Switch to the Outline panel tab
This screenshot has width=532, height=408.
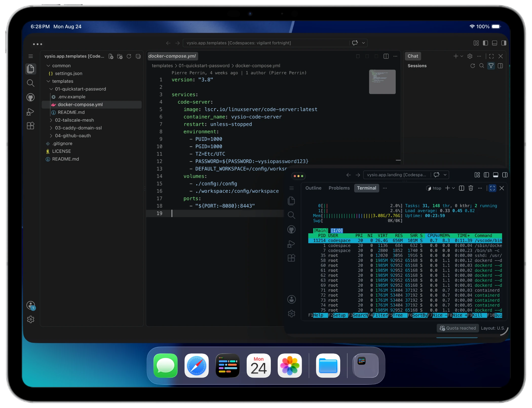[313, 188]
